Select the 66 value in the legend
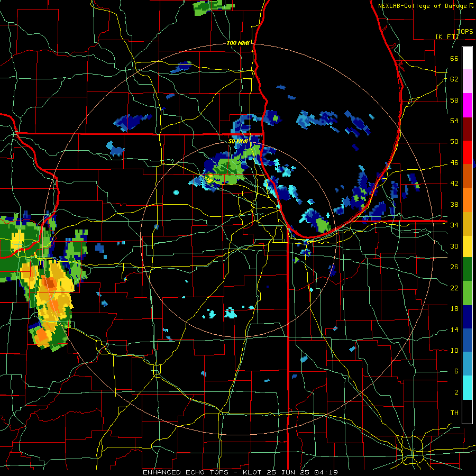The height and width of the screenshot is (476, 476). (x=454, y=58)
